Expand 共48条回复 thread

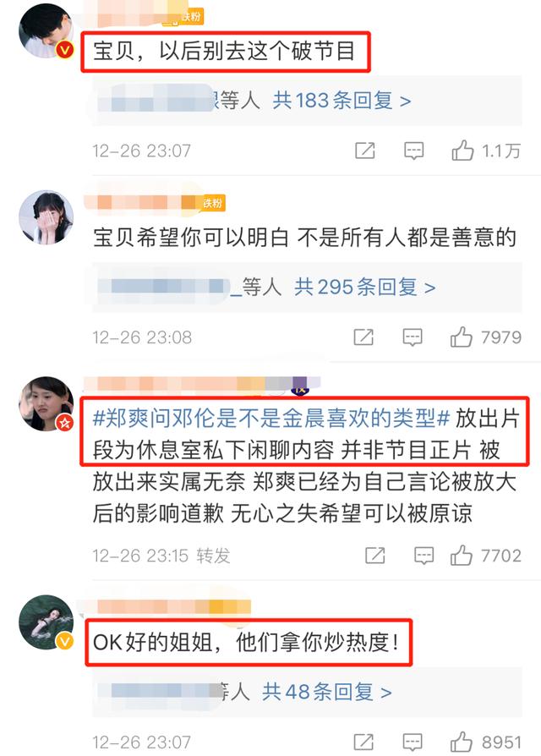point(326,693)
